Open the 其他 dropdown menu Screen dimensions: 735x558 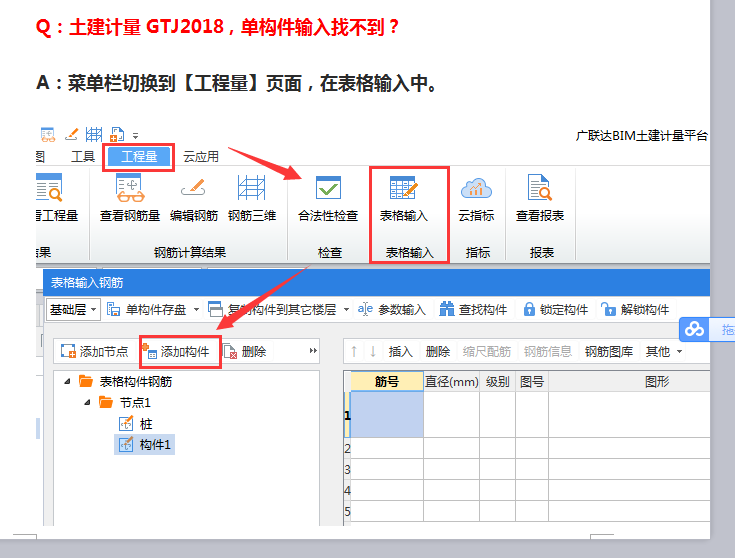pyautogui.click(x=663, y=351)
